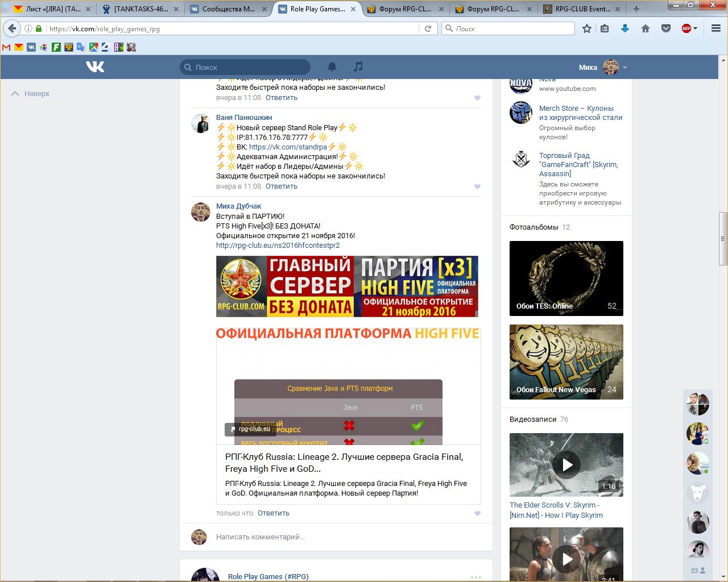Viewport: 728px width, 582px height.
Task: Play the Skyrim video thumbnail
Action: click(x=566, y=465)
